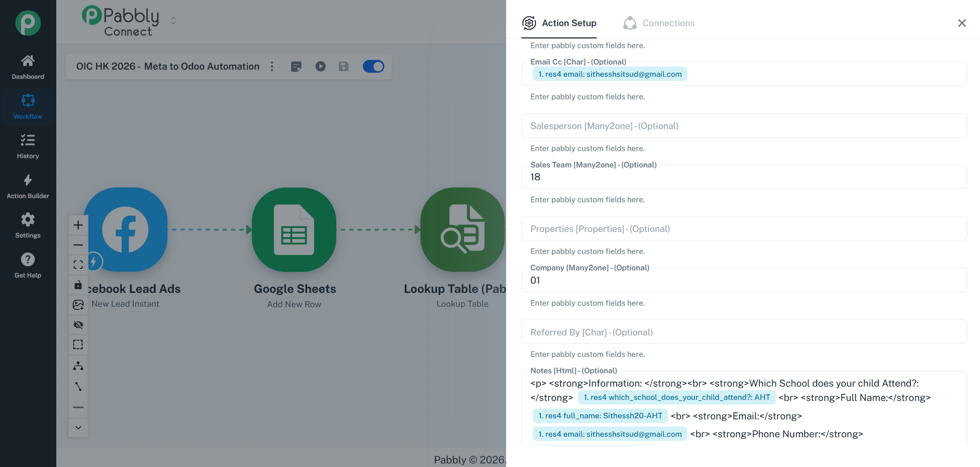This screenshot has height=467, width=980.
Task: Zoom in on the workflow canvas
Action: (78, 225)
